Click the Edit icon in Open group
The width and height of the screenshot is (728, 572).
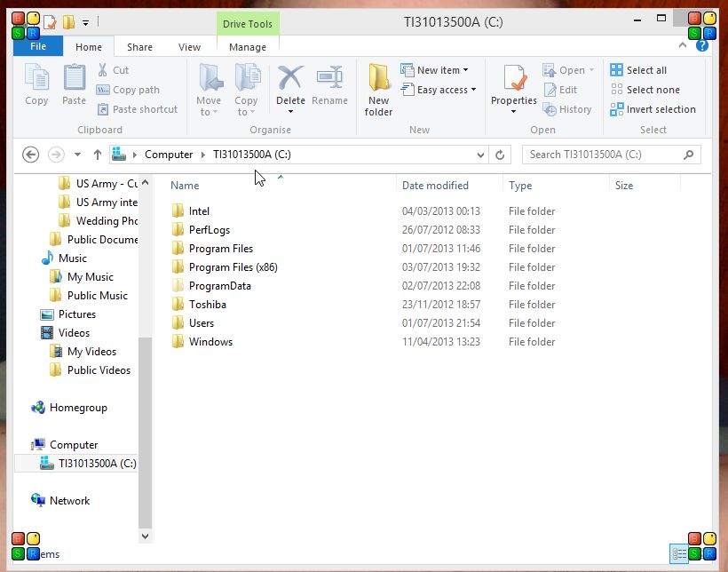tap(550, 90)
